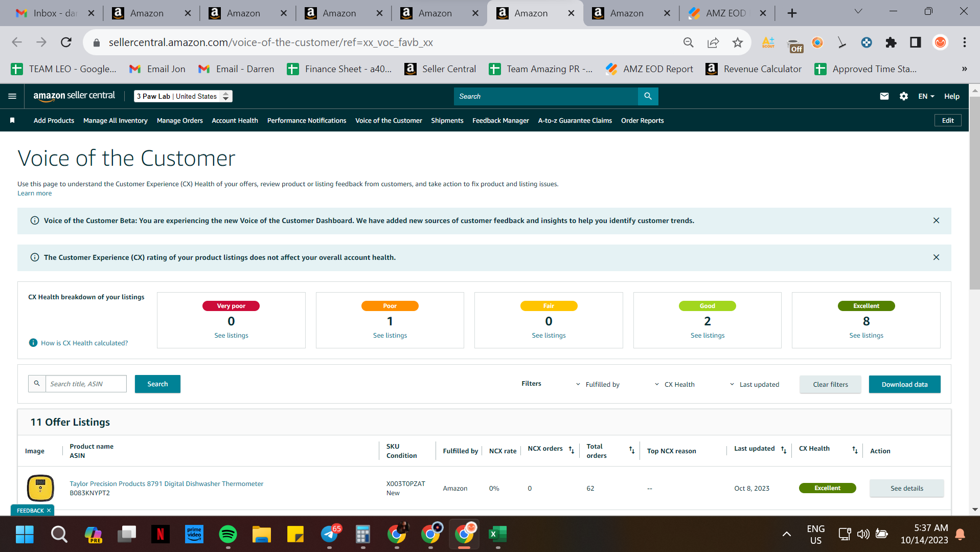The height and width of the screenshot is (552, 980).
Task: Toggle the Chrome side panel icon
Action: click(x=915, y=42)
